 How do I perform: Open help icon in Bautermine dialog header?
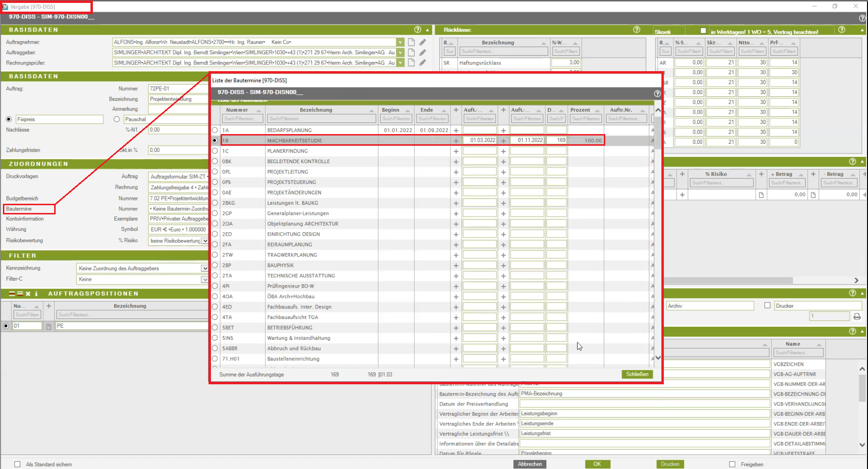point(657,93)
